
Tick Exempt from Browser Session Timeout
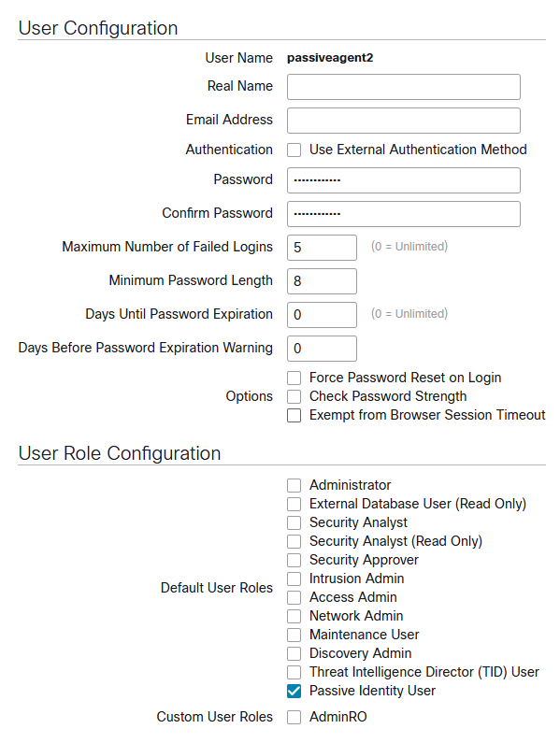click(x=294, y=416)
